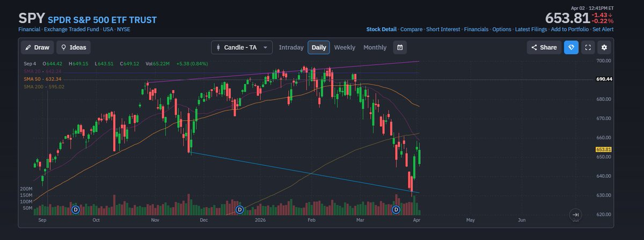Open the Options link
The height and width of the screenshot is (240, 644).
coord(502,29)
